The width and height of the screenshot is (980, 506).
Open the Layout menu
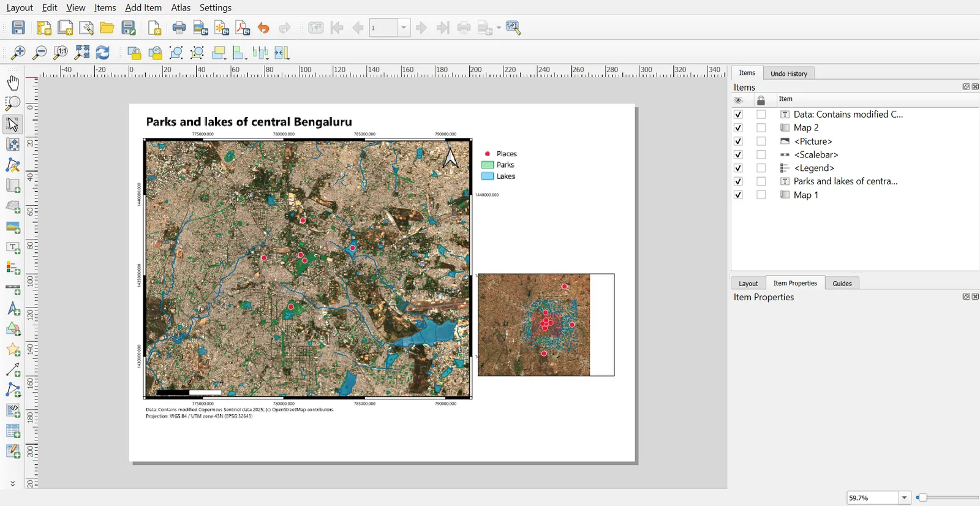[x=20, y=7]
